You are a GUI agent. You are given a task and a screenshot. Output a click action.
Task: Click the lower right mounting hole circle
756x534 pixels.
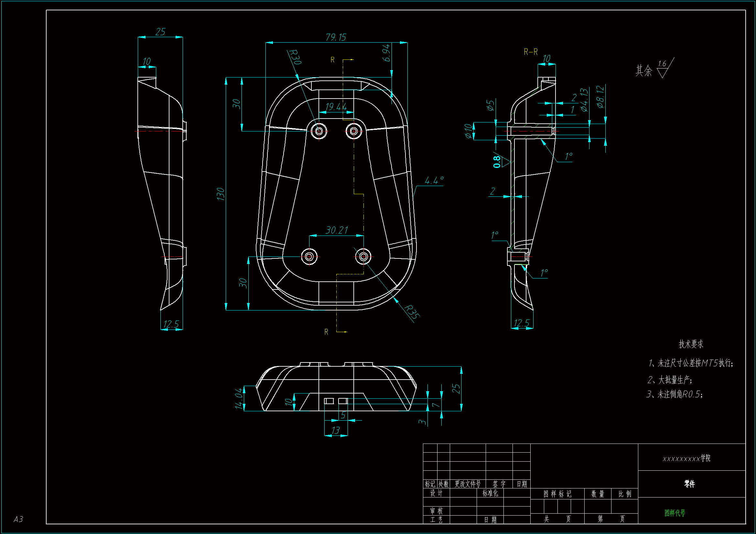click(363, 256)
